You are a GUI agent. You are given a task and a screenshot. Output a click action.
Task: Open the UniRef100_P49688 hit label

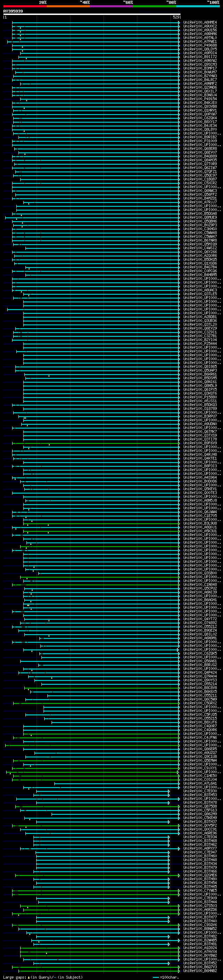click(x=200, y=45)
